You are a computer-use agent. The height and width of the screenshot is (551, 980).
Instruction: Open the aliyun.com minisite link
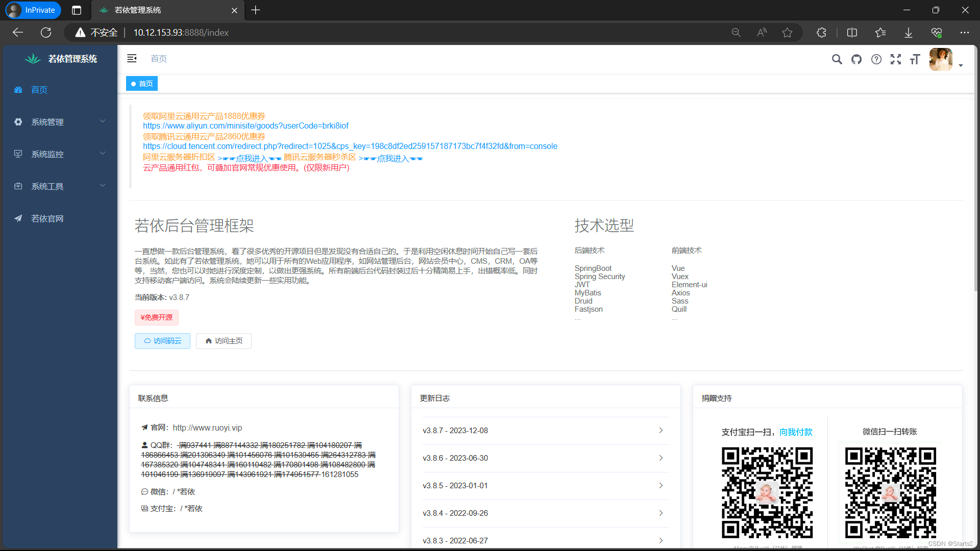tap(246, 126)
